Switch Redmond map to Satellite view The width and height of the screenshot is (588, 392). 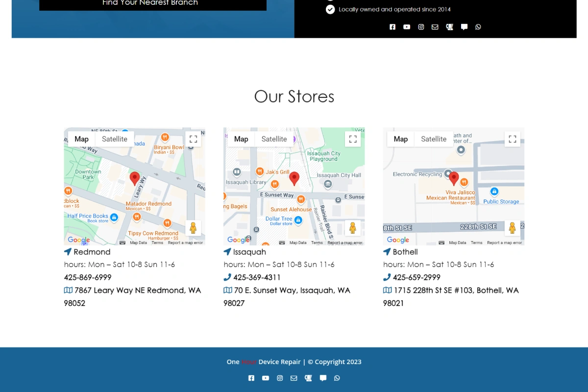point(115,139)
